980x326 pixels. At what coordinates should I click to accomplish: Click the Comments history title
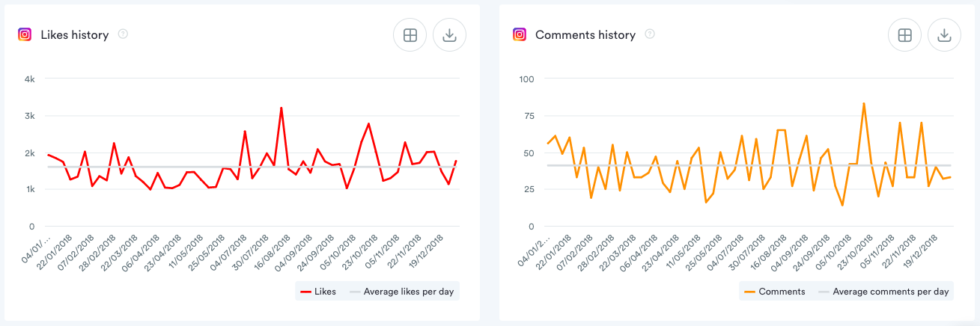[x=585, y=34]
